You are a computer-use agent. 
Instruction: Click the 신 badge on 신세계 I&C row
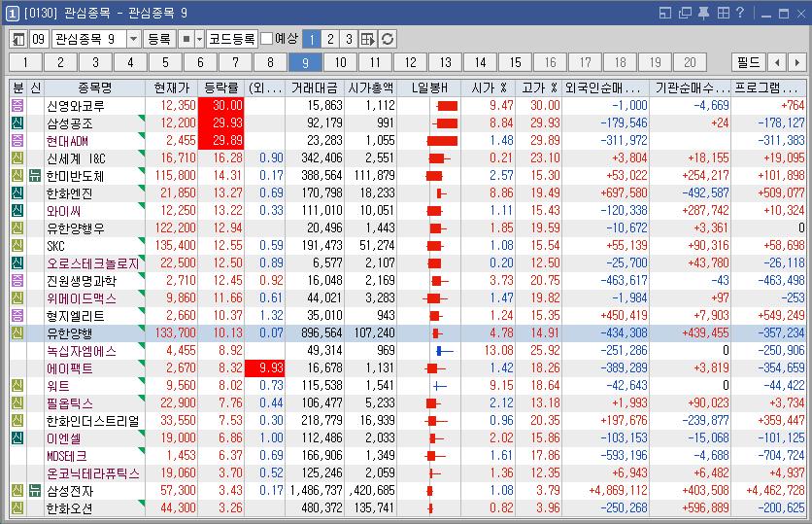pos(17,158)
